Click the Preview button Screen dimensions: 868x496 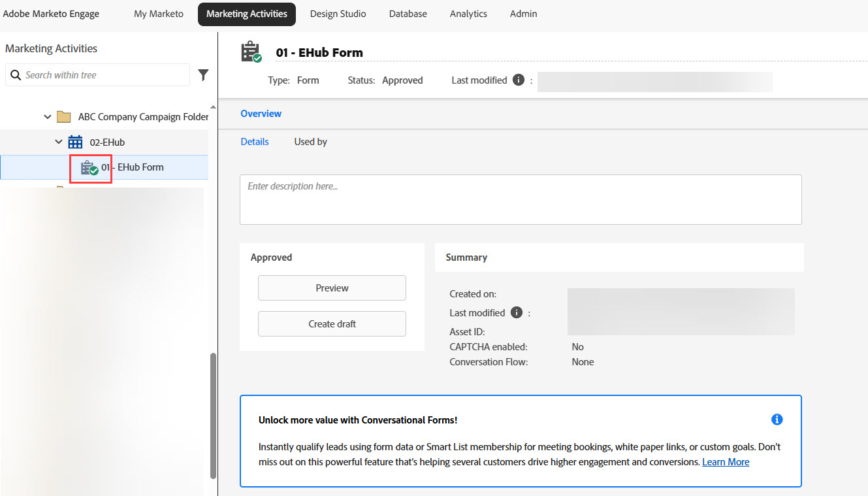(332, 288)
